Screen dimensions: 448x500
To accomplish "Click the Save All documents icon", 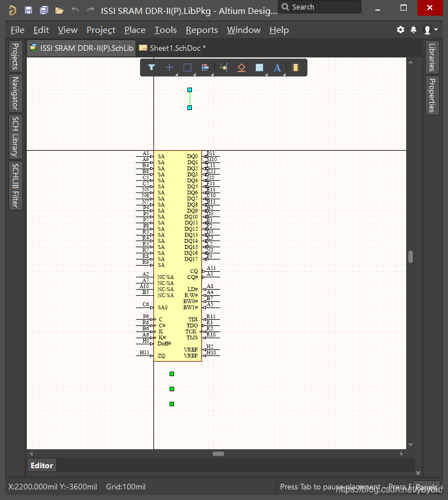I will coord(44,10).
